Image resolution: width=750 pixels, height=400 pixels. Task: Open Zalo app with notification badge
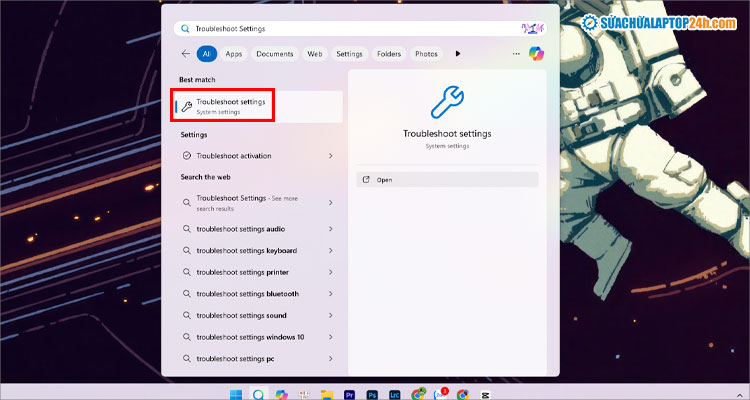point(441,392)
